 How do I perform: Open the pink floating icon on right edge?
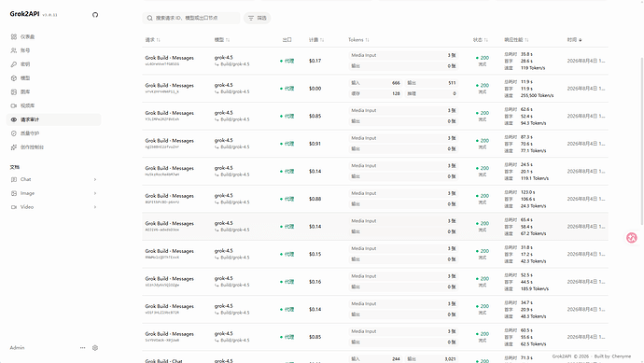632,237
